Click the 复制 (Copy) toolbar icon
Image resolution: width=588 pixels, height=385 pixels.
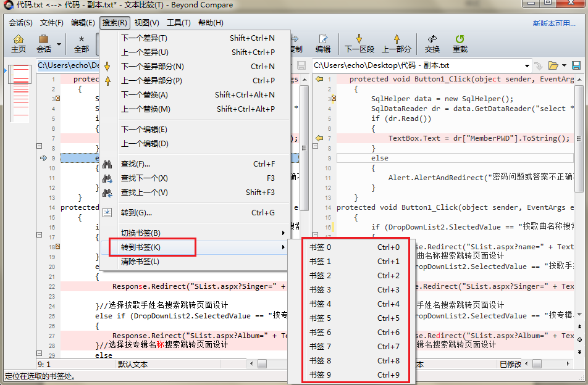pyautogui.click(x=295, y=43)
